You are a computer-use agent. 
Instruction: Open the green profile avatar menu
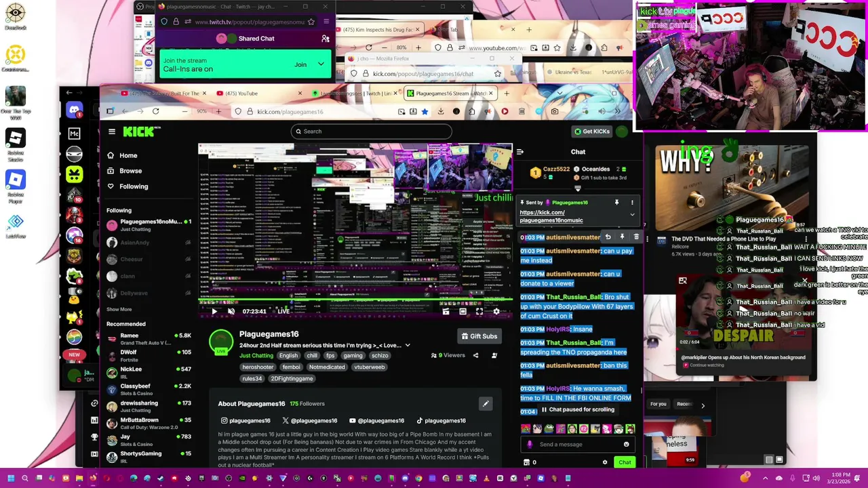622,131
